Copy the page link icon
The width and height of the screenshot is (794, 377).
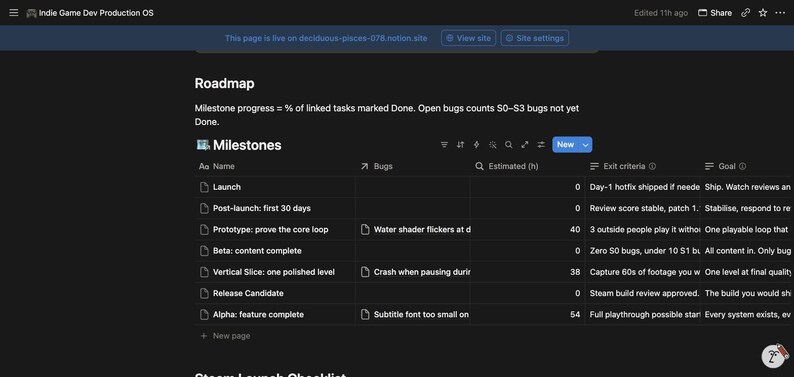pyautogui.click(x=745, y=13)
